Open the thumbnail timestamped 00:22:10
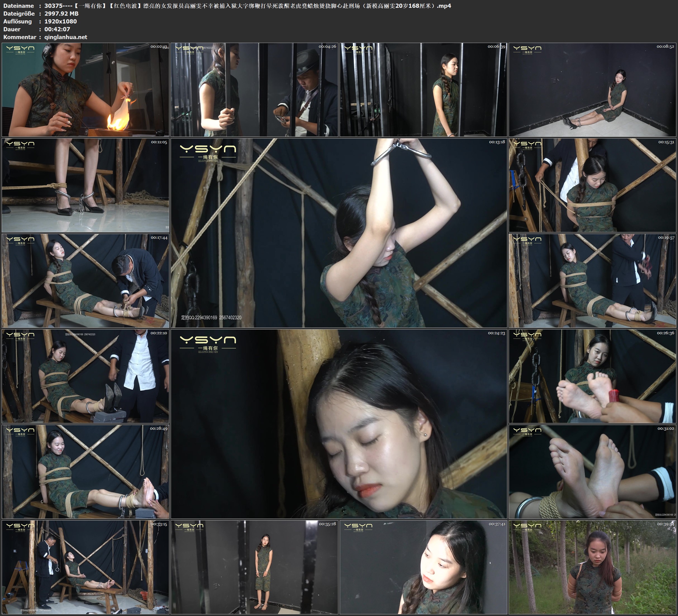678x616 pixels. [x=85, y=376]
